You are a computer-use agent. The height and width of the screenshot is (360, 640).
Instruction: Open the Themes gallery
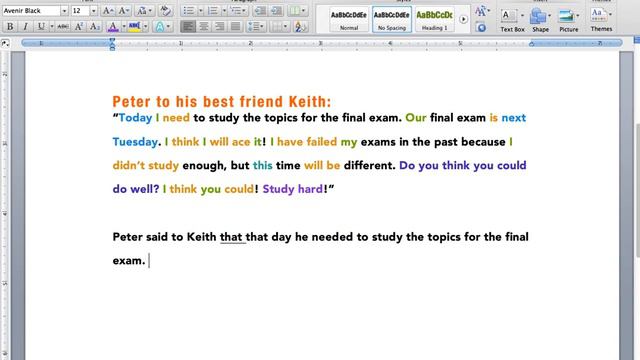pyautogui.click(x=601, y=19)
